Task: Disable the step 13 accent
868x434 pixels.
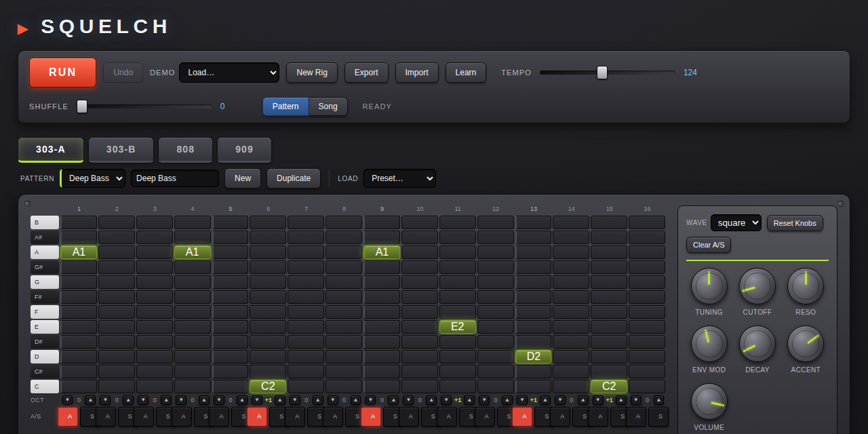Action: click(x=523, y=416)
